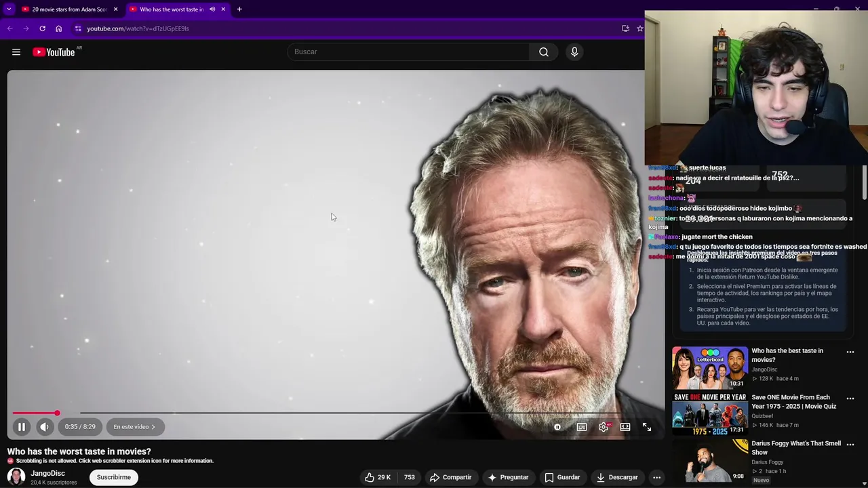Open the JangoDisc channel avatar
The image size is (868, 488).
(16, 477)
